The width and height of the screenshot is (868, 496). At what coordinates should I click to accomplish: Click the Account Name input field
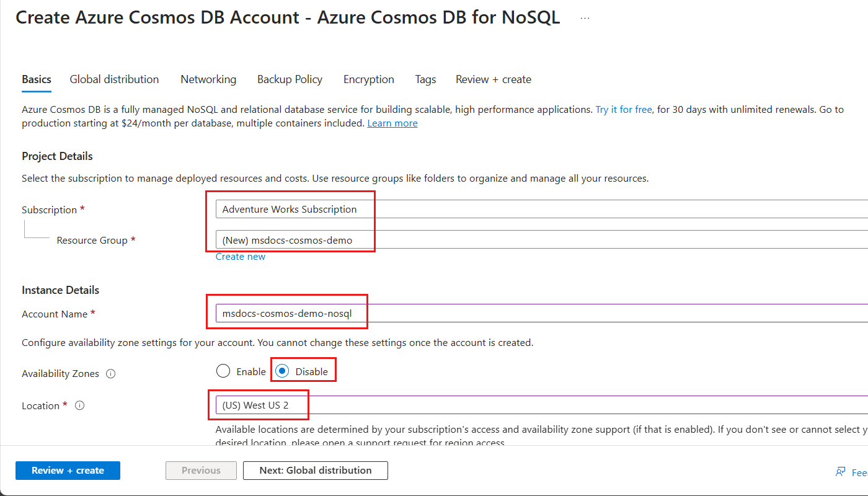[372, 313]
